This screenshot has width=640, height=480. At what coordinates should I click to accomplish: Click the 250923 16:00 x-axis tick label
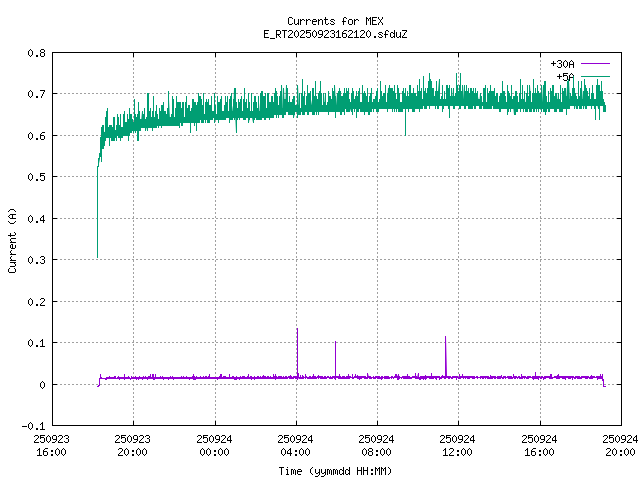click(51, 445)
